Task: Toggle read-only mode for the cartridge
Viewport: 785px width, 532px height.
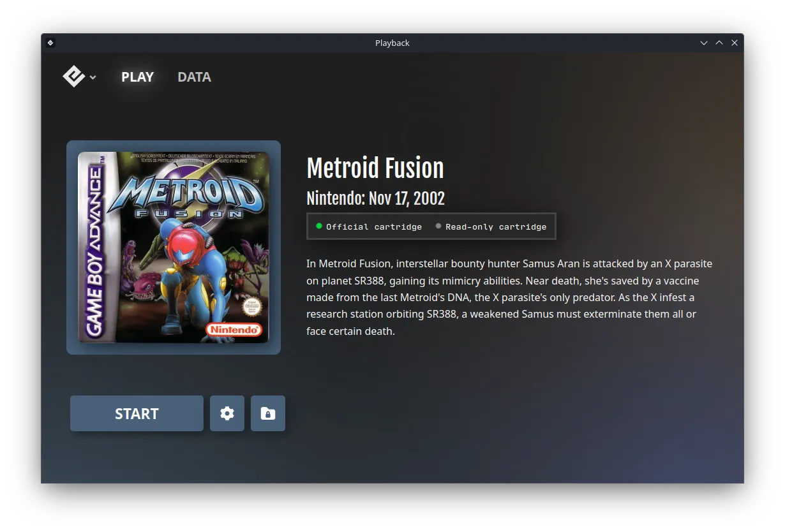Action: coord(491,226)
